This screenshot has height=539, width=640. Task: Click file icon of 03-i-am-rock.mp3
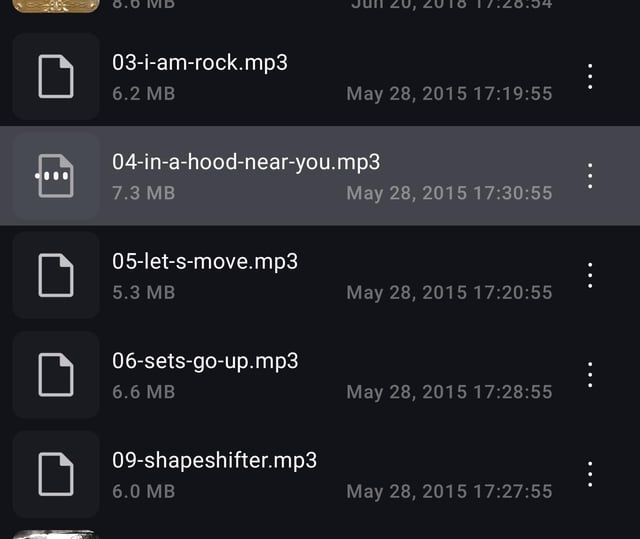[x=56, y=76]
